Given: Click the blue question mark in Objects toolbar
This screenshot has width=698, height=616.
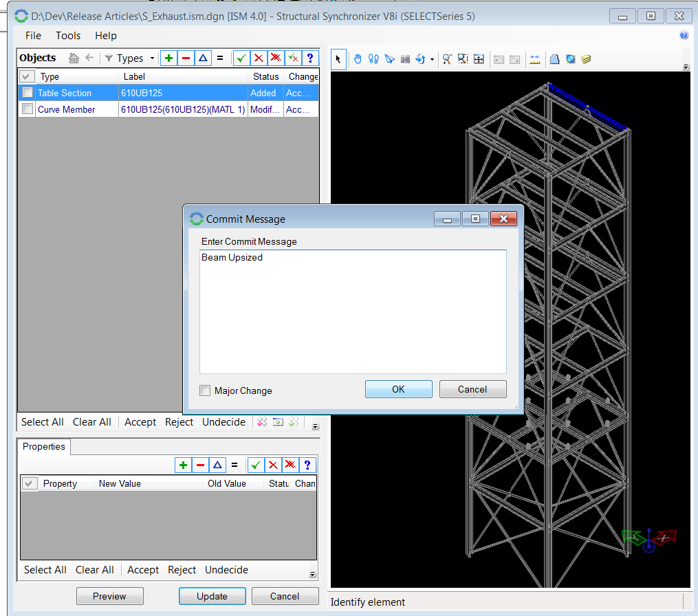Looking at the screenshot, I should (309, 58).
